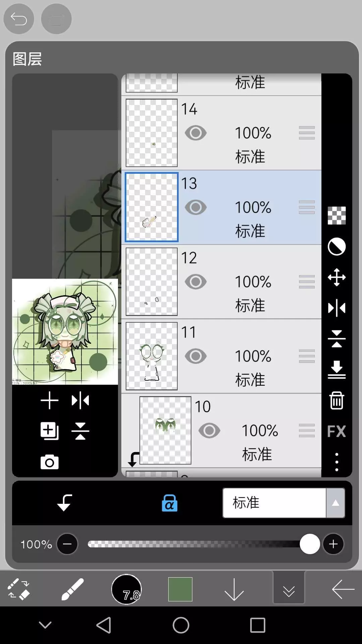The height and width of the screenshot is (644, 362).
Task: Open the green color swatch
Action: (x=180, y=589)
